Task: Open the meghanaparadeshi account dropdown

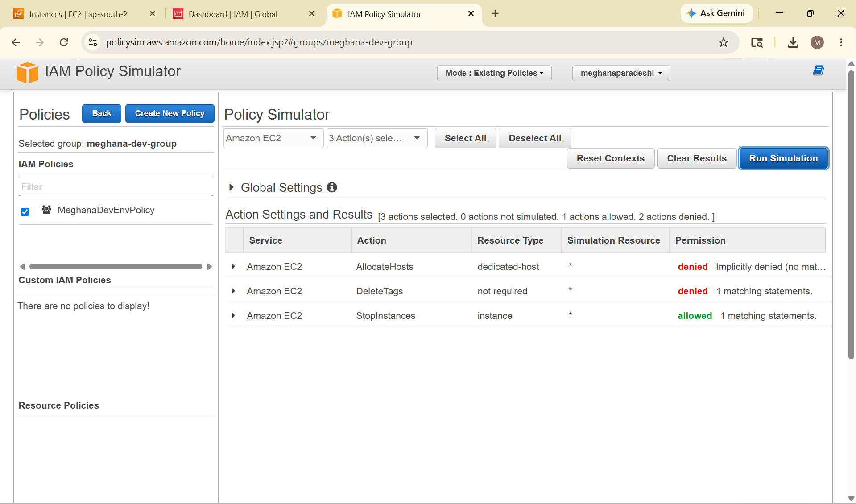Action: 621,73
